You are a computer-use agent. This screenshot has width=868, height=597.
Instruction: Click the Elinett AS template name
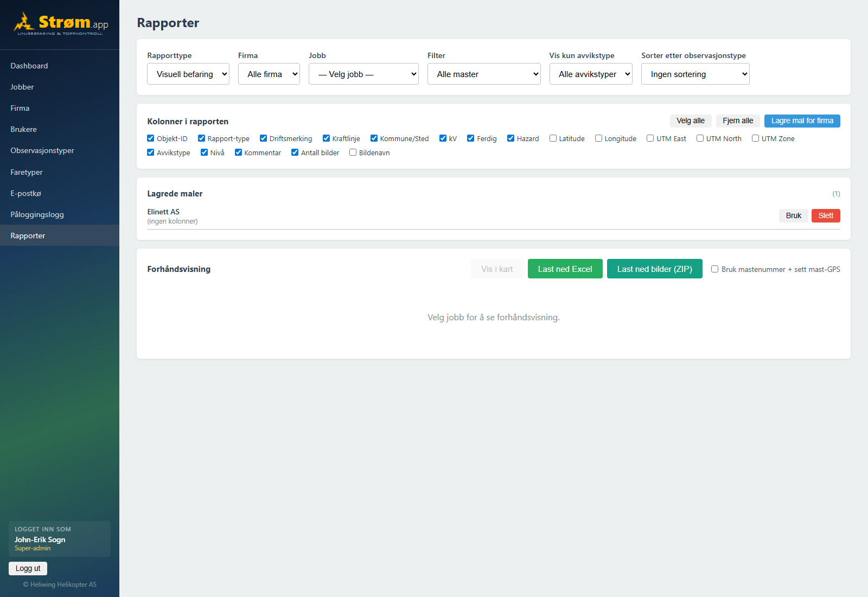coord(163,212)
